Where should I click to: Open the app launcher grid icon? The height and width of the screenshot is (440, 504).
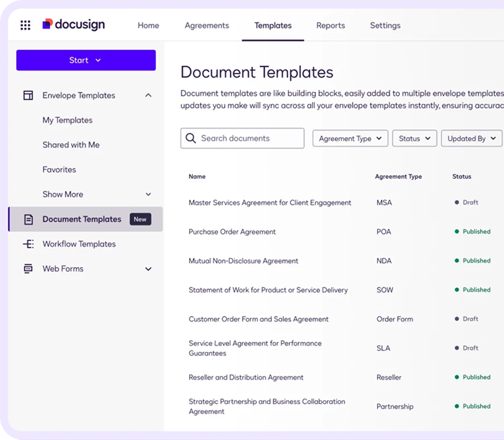pos(25,25)
